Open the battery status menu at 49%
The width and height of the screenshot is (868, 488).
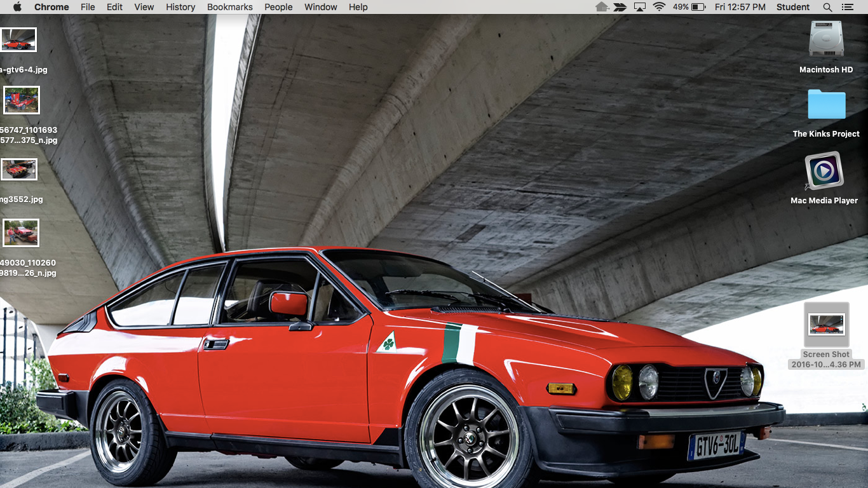tap(689, 7)
